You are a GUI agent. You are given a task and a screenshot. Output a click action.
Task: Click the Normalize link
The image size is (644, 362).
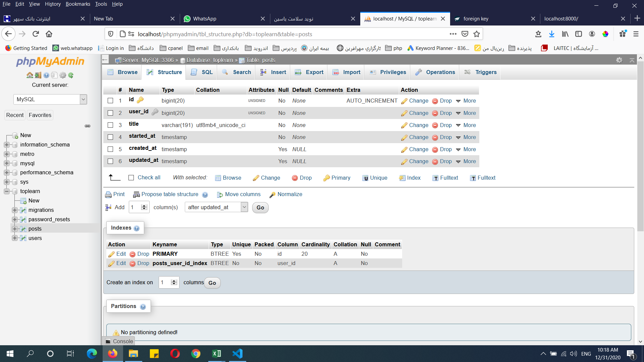pyautogui.click(x=286, y=194)
